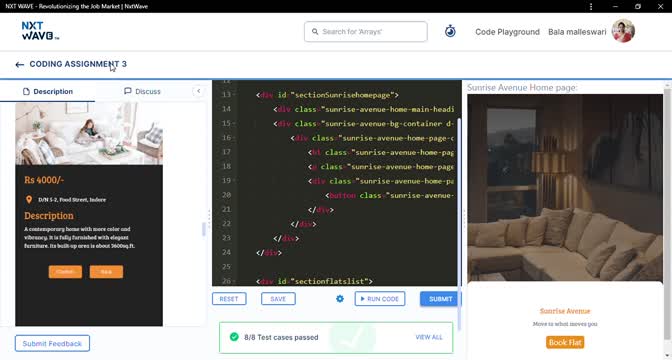Fold code at line 16
This screenshot has width=672, height=360.
click(234, 138)
